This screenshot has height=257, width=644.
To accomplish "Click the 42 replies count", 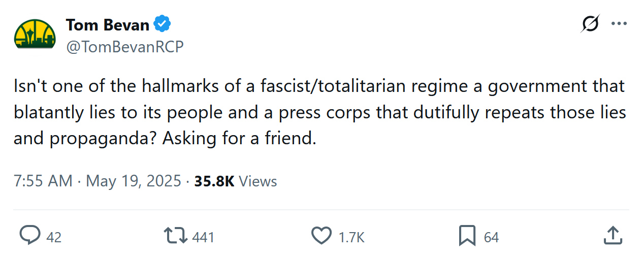I will tap(54, 237).
